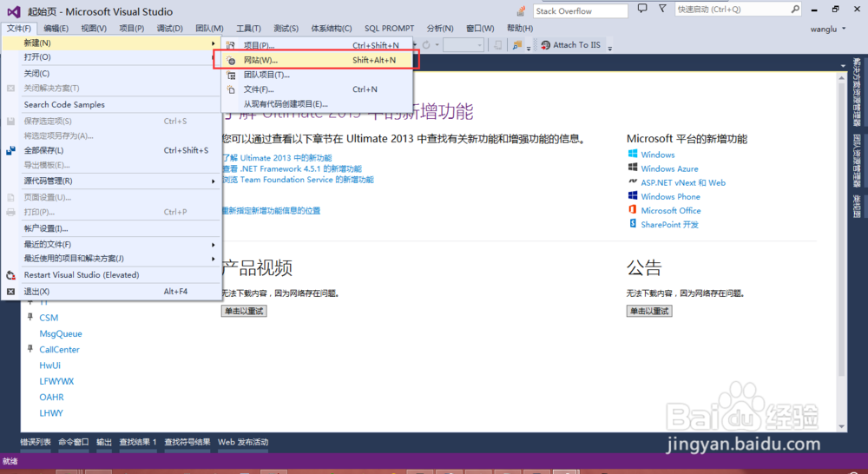Screen dimensions: 868x474
Task: Switch to the 错误列表 tab
Action: [36, 442]
